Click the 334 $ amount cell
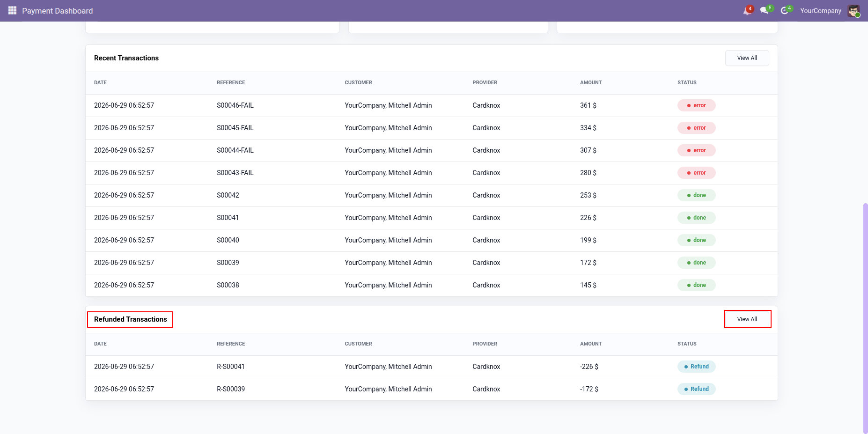This screenshot has width=868, height=434. 588,128
